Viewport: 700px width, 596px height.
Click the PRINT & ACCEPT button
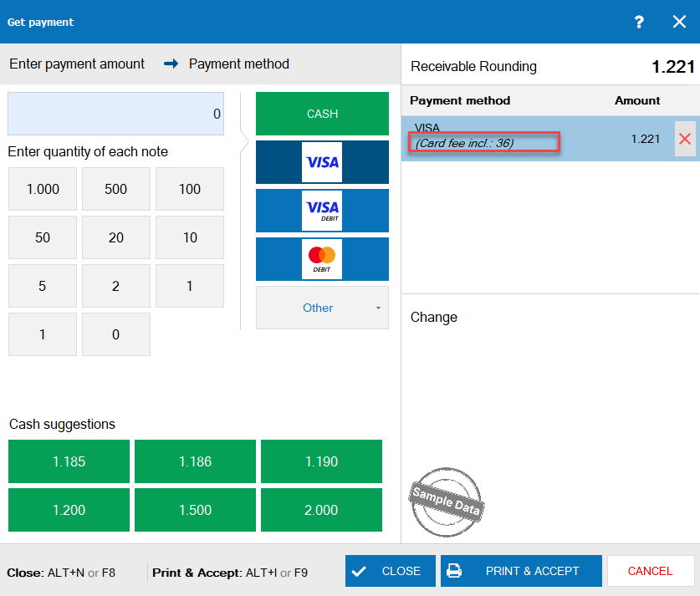[x=521, y=571]
